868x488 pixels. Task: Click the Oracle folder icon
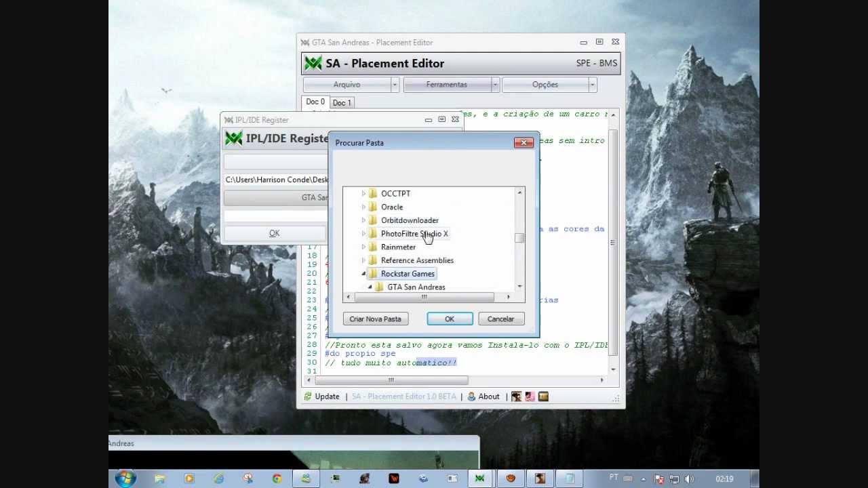(x=372, y=207)
